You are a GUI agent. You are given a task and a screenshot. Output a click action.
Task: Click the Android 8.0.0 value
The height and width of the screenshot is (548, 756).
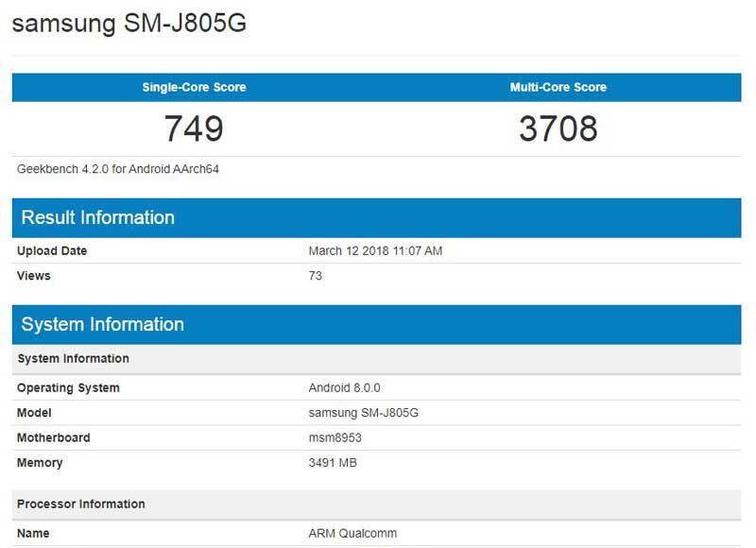[x=344, y=388]
